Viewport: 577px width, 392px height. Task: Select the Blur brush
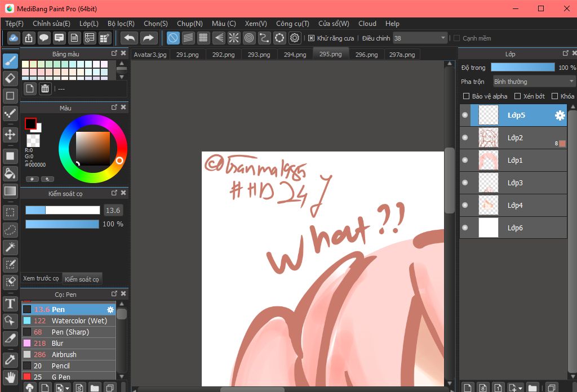click(69, 343)
